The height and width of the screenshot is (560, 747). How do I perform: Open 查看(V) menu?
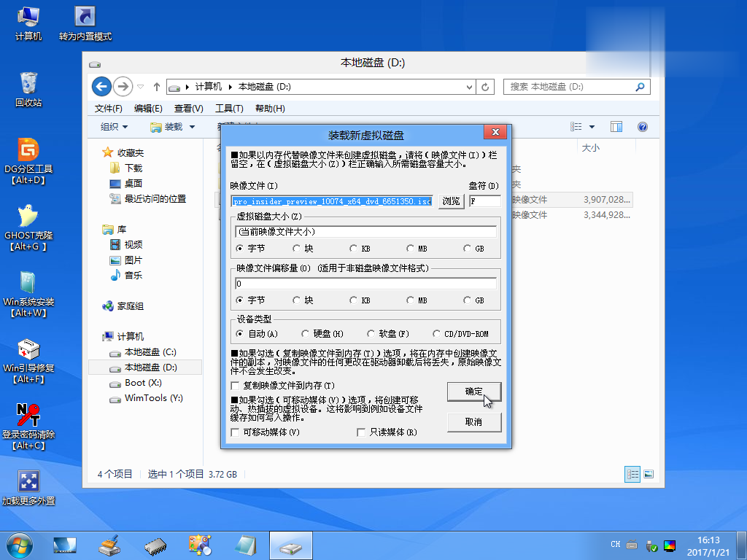click(x=189, y=109)
